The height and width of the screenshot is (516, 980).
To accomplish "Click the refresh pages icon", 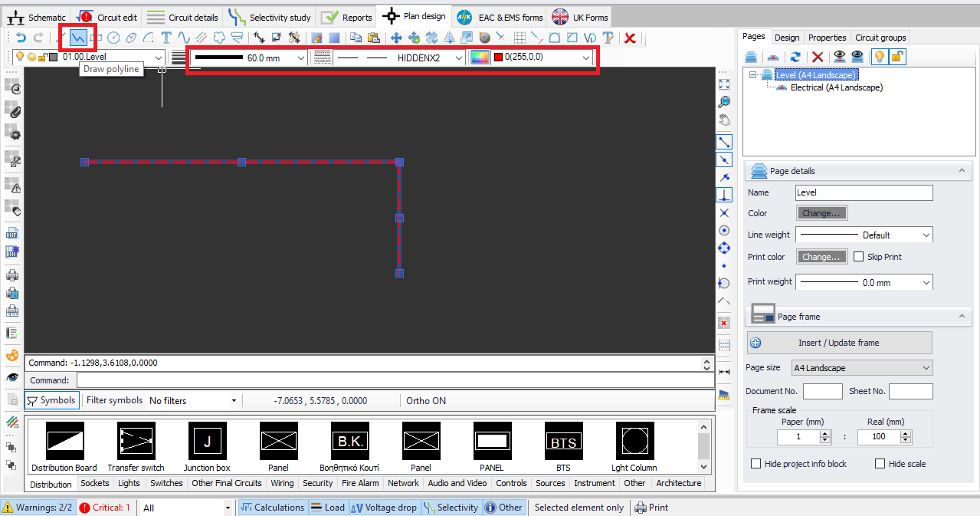I will (x=796, y=56).
